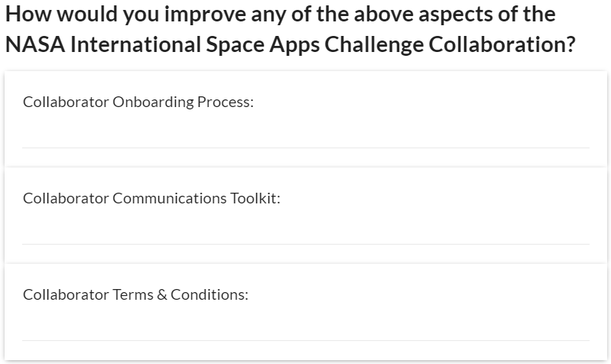Click the word 'Toolkit:' in the second label
611x364 pixels.
[x=255, y=199]
